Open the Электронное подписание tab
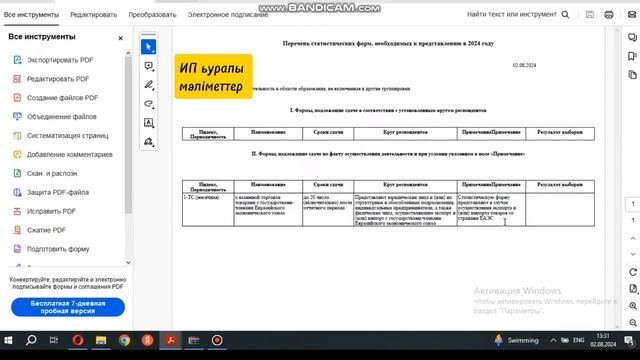 coord(228,15)
